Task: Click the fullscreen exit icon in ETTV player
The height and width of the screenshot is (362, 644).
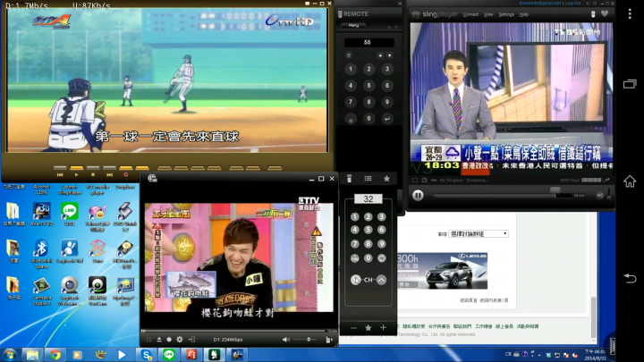Action: [x=191, y=340]
